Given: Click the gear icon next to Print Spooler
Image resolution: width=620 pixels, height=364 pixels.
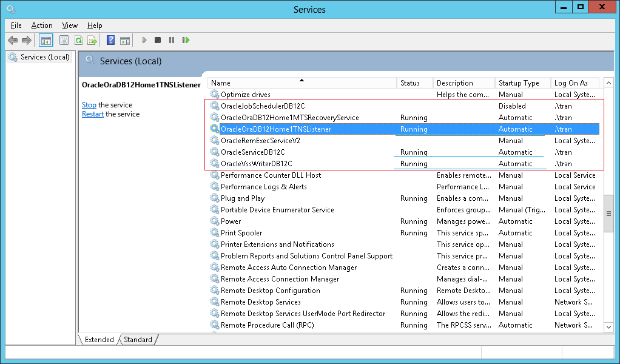Looking at the screenshot, I should click(214, 232).
